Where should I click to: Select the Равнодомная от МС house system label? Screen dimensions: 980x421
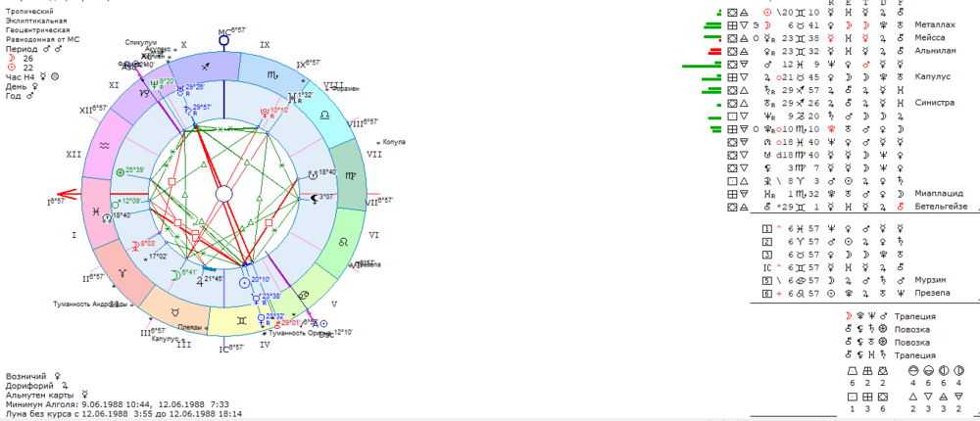(42, 39)
